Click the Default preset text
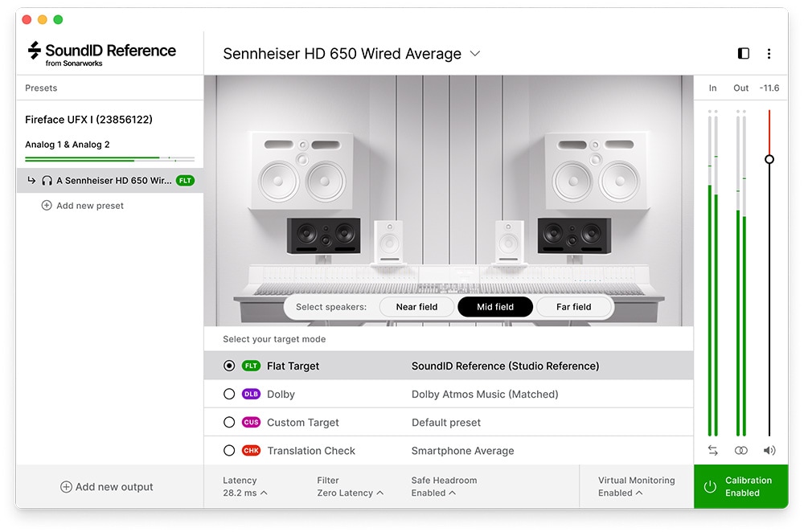The image size is (804, 532). click(446, 423)
